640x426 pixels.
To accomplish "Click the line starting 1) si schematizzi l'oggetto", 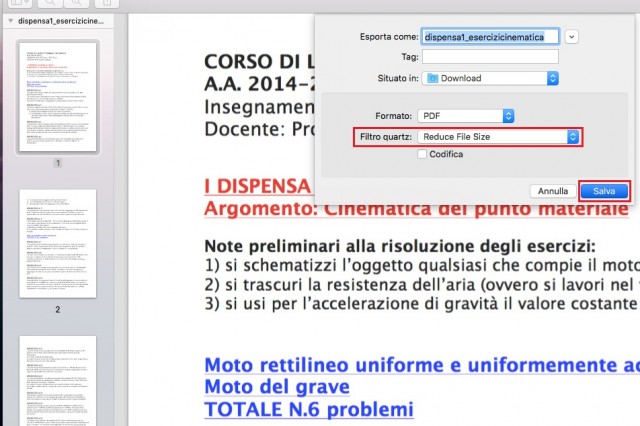I will pyautogui.click(x=422, y=266).
